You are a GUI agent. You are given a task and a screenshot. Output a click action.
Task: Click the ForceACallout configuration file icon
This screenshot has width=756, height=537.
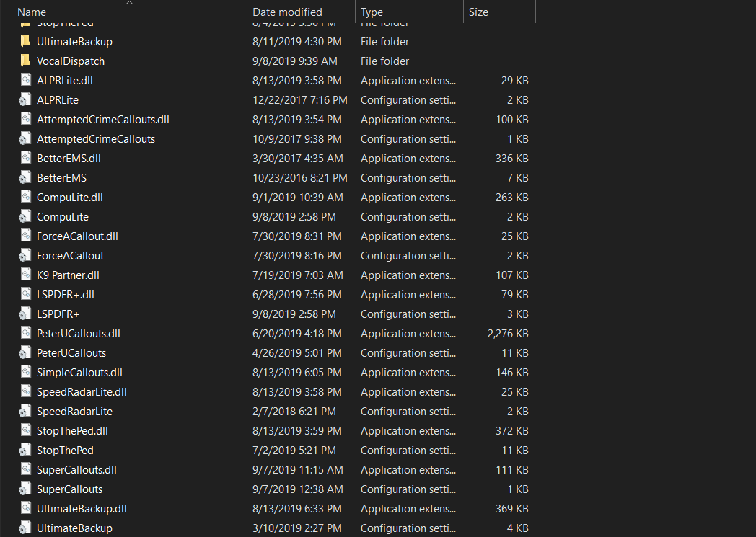click(25, 256)
